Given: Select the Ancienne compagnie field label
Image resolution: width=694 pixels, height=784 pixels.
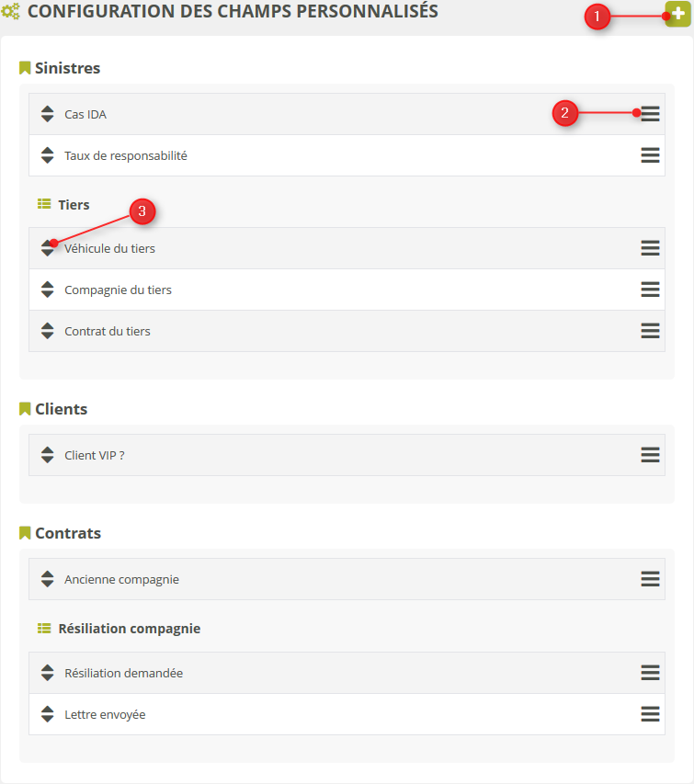Looking at the screenshot, I should pyautogui.click(x=121, y=579).
